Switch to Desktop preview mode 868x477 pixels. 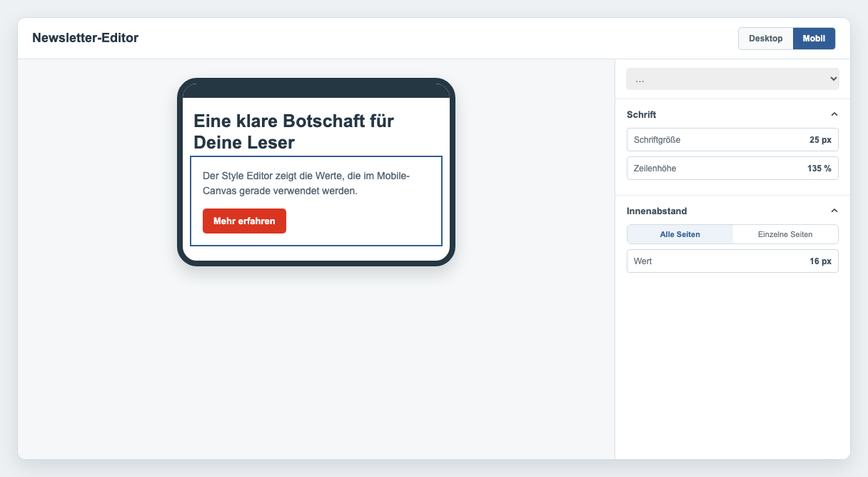pos(765,39)
